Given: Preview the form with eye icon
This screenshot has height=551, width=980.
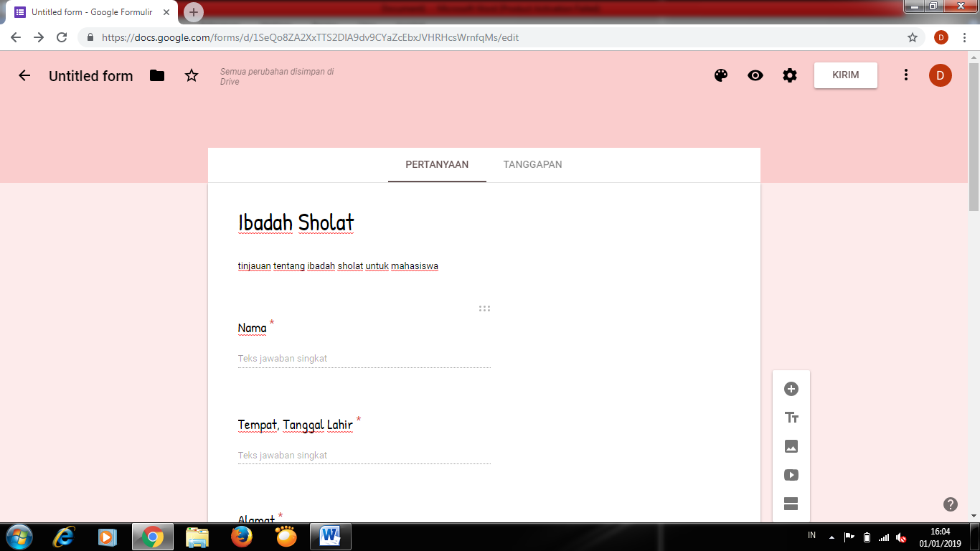Looking at the screenshot, I should (x=755, y=75).
